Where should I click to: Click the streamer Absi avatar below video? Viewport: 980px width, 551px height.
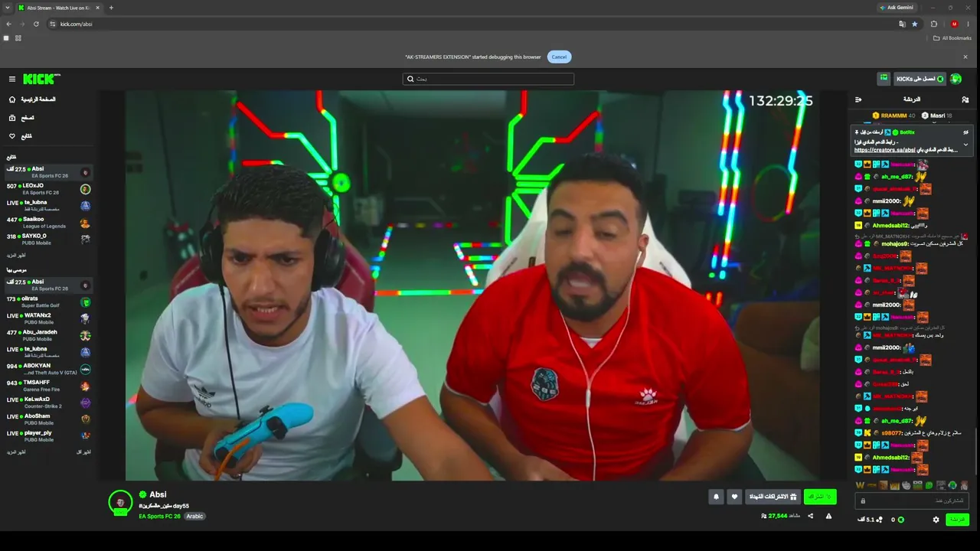point(120,503)
